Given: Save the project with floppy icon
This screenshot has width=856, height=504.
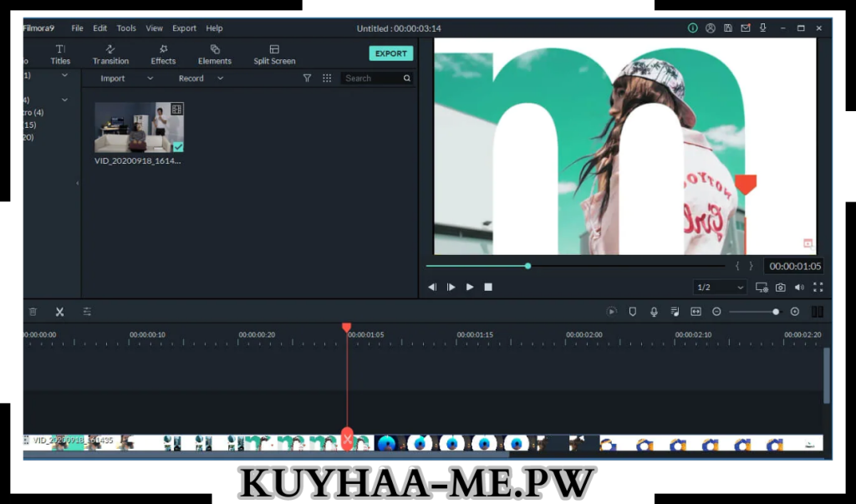Looking at the screenshot, I should click(728, 28).
